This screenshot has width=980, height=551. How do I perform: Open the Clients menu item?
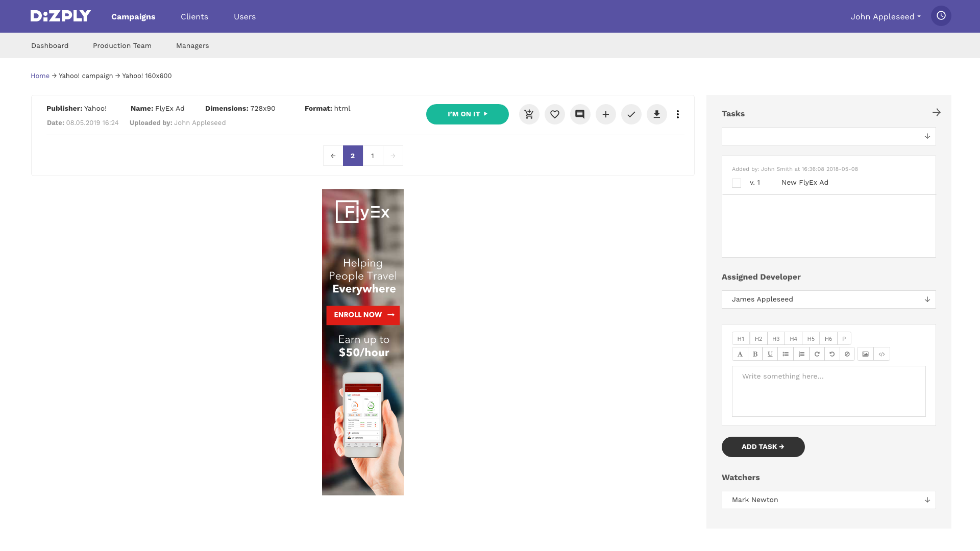coord(194,17)
